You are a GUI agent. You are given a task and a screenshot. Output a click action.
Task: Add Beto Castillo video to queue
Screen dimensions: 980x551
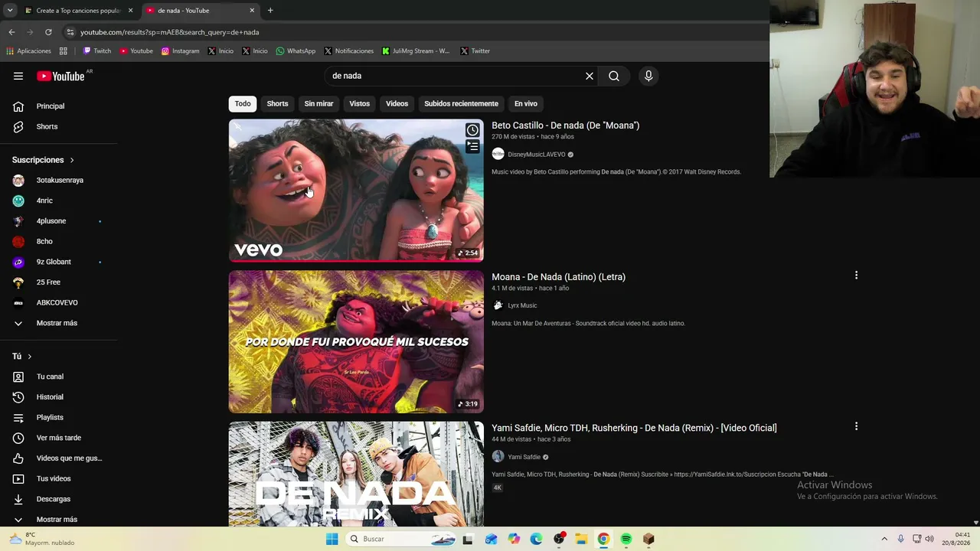click(x=472, y=147)
